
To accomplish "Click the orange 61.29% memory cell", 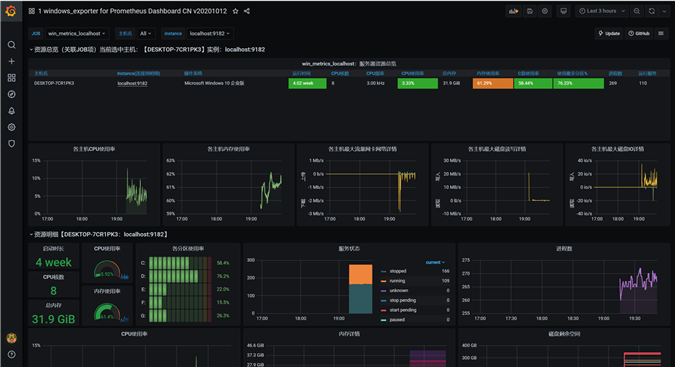I will click(x=492, y=83).
